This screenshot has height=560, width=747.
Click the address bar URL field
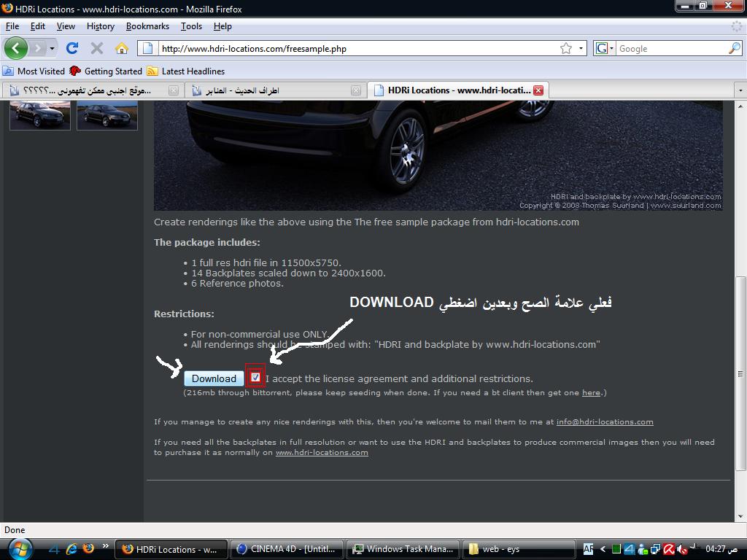(357, 49)
